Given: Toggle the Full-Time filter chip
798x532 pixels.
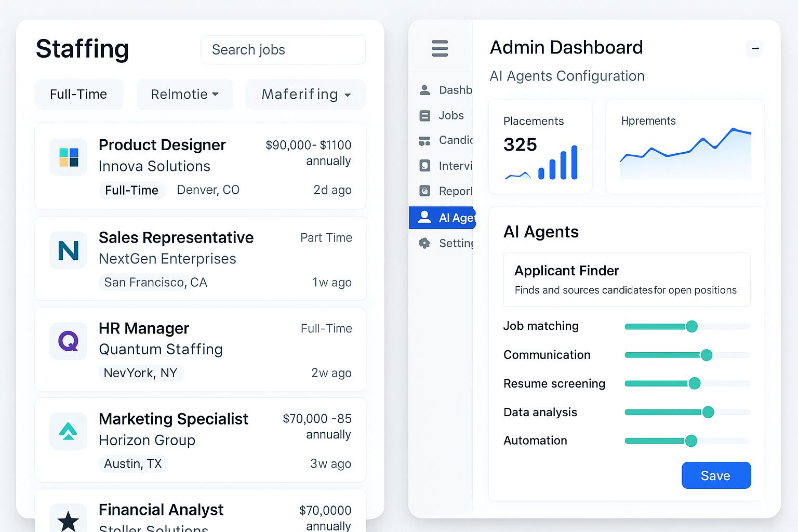Looking at the screenshot, I should click(x=78, y=95).
